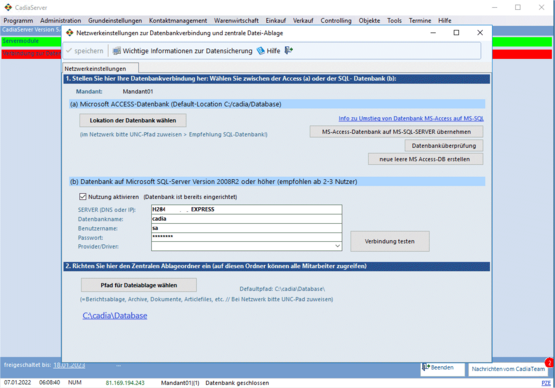The height and width of the screenshot is (388, 555).
Task: Open the C:\cadia\Database path link
Action: 115,315
